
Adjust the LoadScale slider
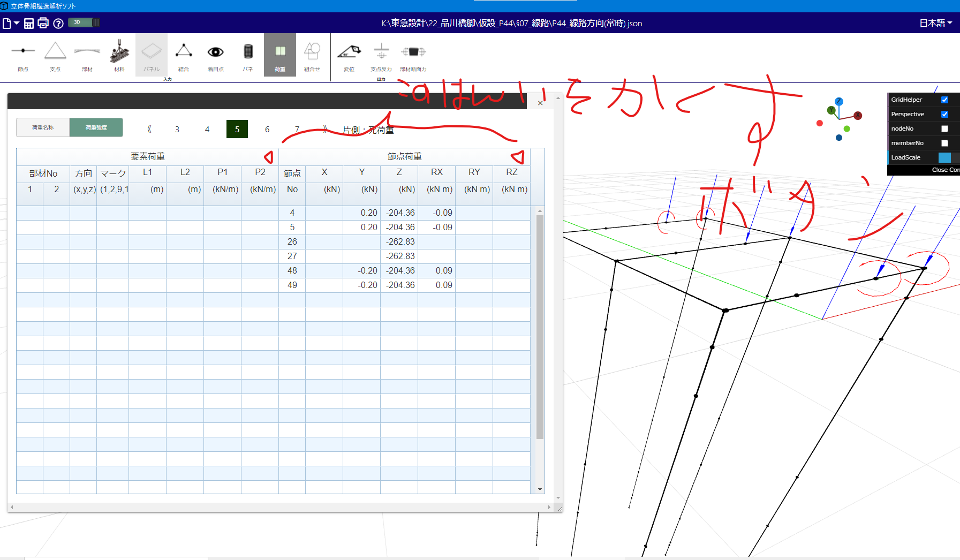pos(949,157)
